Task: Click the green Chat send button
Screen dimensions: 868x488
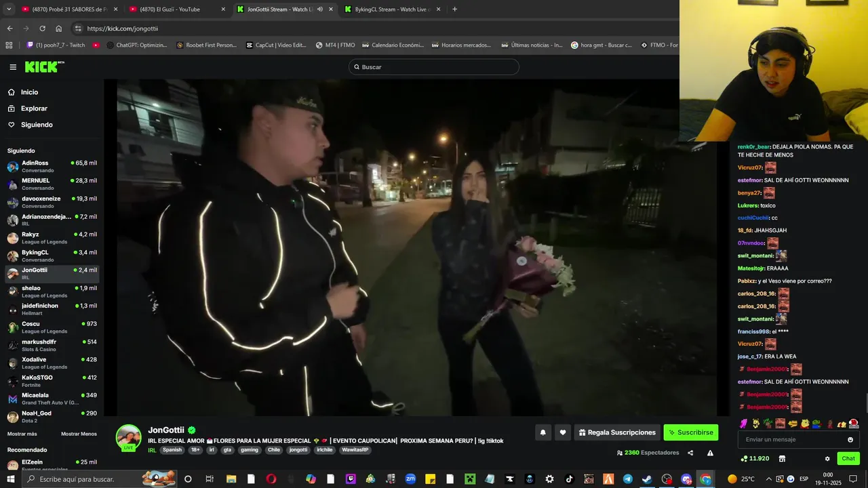Action: [848, 459]
